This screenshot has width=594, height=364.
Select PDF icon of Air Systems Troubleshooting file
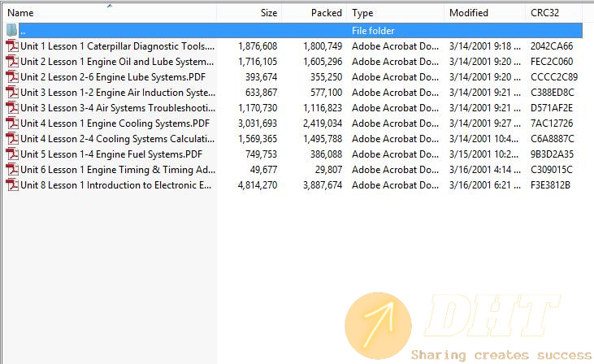(x=12, y=108)
